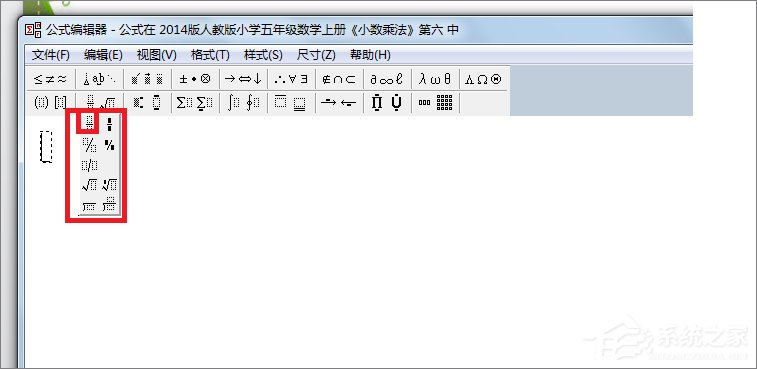Open the embellishments palette with primes and hats
Image resolution: width=757 pixels, height=369 pixels.
(x=147, y=79)
